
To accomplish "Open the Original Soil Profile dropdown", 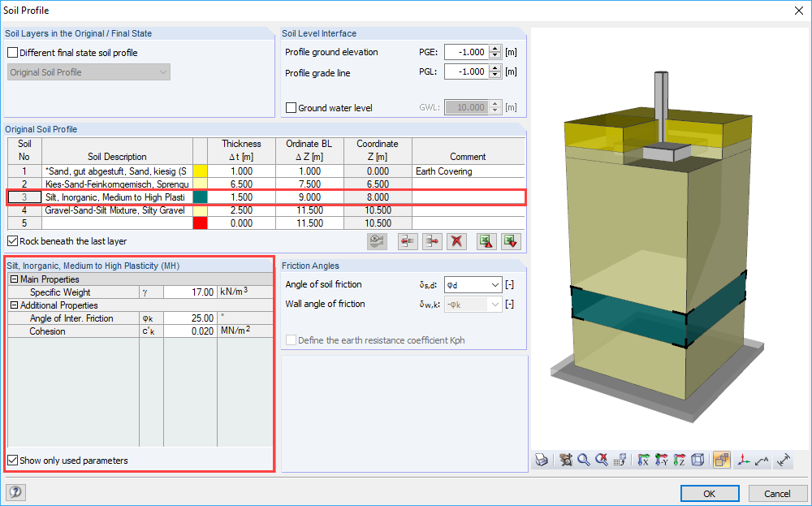I will pyautogui.click(x=89, y=72).
